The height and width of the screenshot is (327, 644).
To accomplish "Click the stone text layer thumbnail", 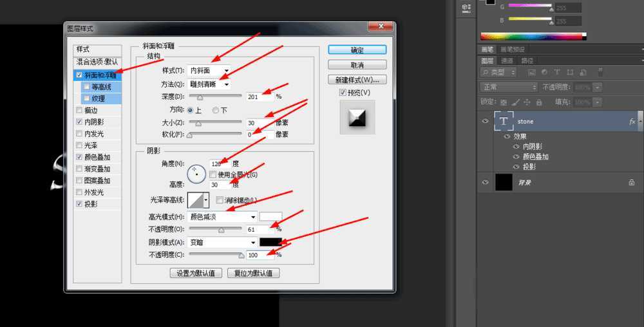I will tap(504, 122).
